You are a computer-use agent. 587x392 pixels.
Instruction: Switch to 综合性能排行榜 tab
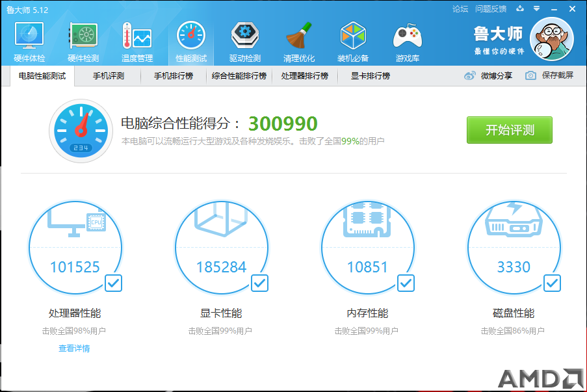point(239,76)
